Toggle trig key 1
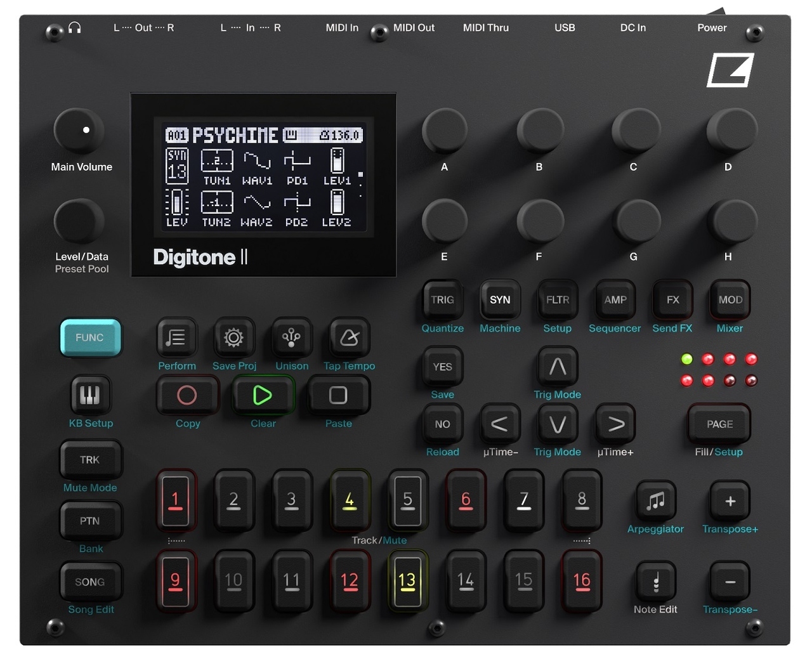The height and width of the screenshot is (666, 812). pyautogui.click(x=176, y=500)
